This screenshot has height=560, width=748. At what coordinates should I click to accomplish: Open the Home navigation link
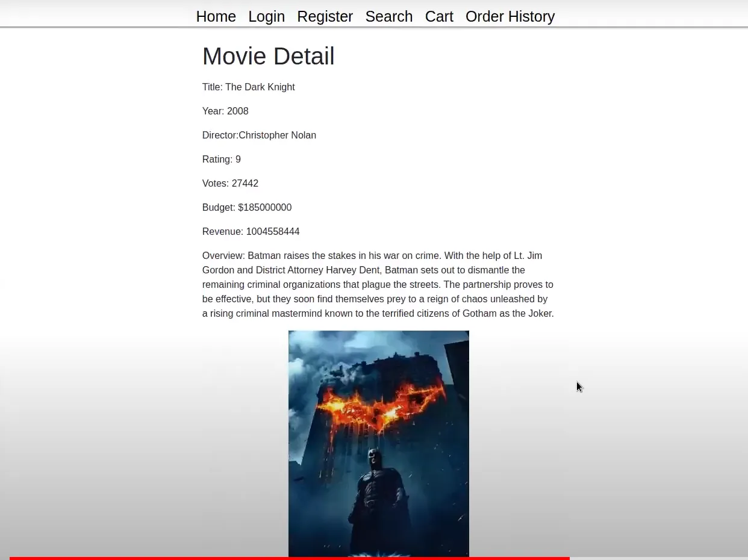click(x=216, y=16)
